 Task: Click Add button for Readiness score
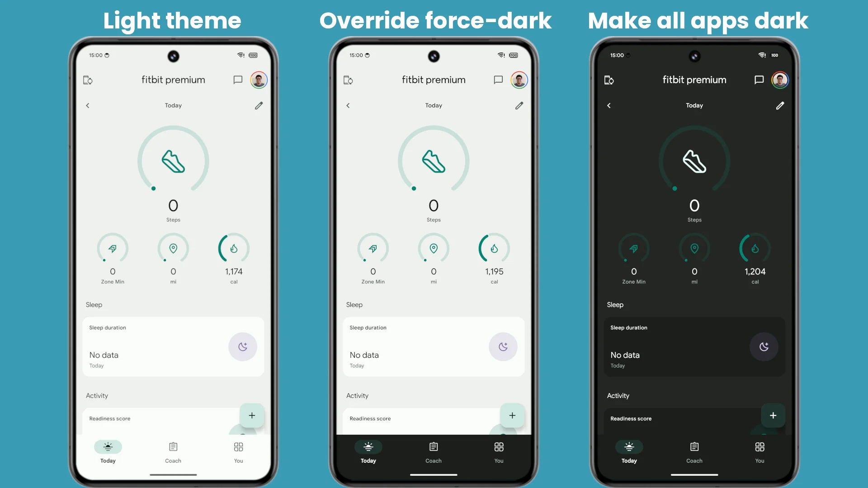[251, 415]
